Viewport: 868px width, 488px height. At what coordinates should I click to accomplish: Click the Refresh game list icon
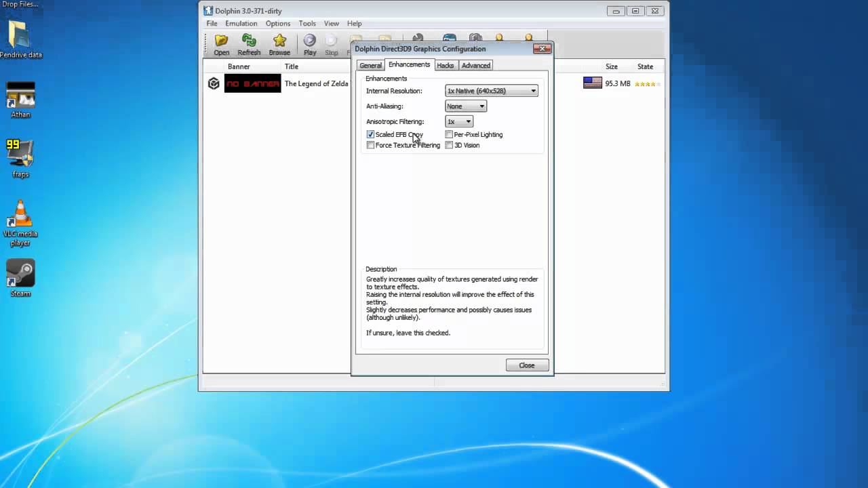click(249, 44)
